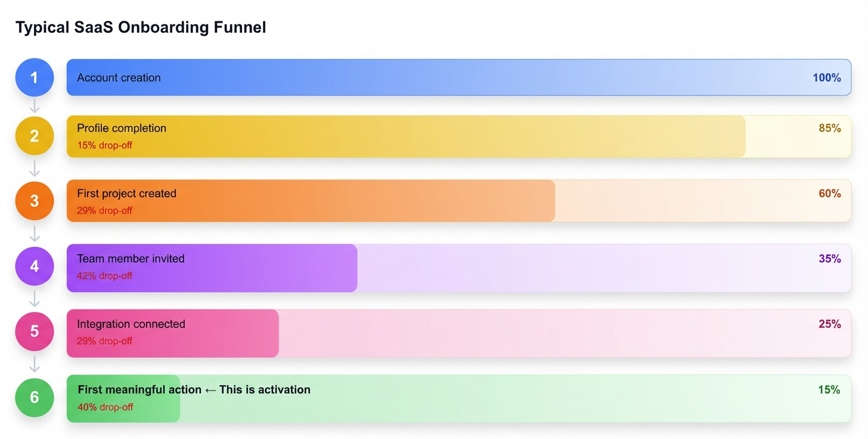Click the Integration connected label

tap(131, 324)
